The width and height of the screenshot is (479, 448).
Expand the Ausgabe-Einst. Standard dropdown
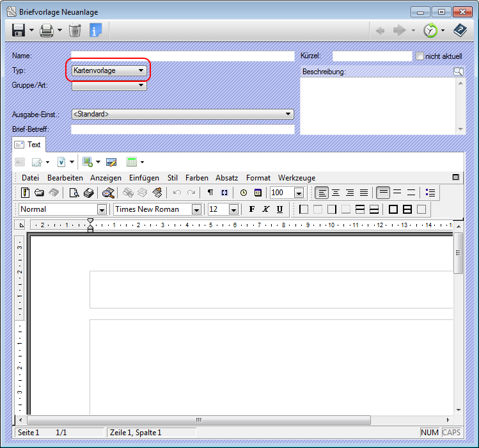[x=182, y=114]
